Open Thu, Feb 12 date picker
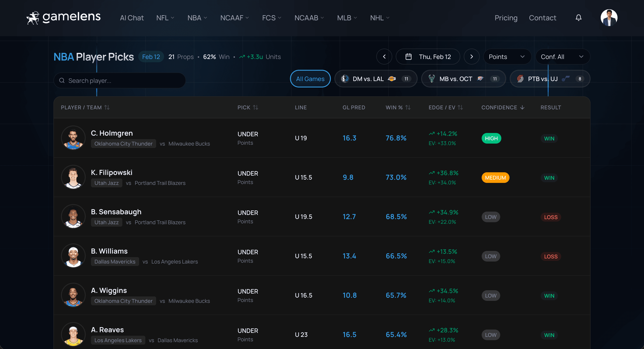This screenshot has height=349, width=644. coord(428,57)
